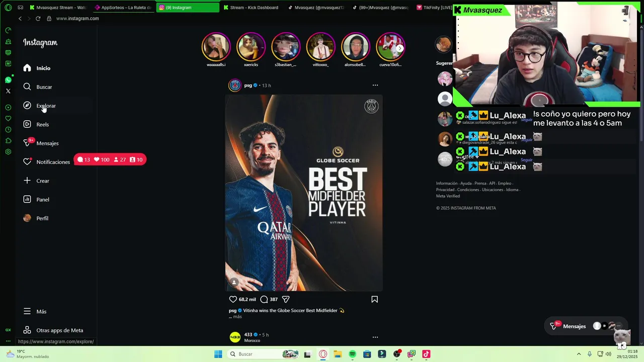Open the Buscar search panel

point(37,87)
